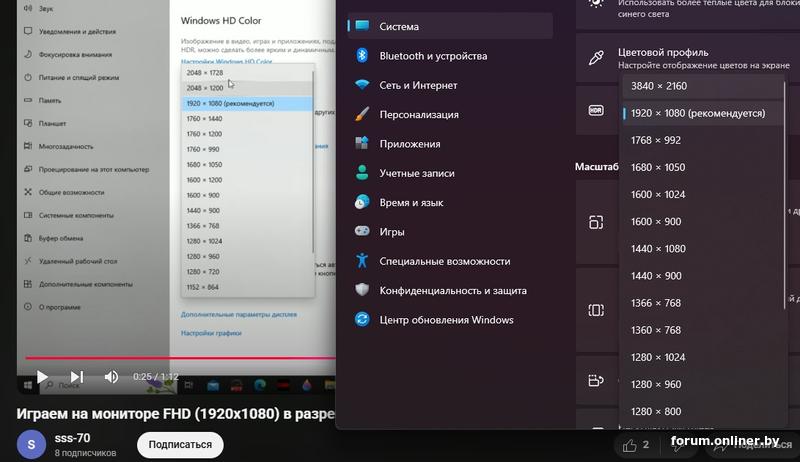Image resolution: width=800 pixels, height=462 pixels.
Task: Click the clock globe icon for Время и язык
Action: (x=362, y=202)
